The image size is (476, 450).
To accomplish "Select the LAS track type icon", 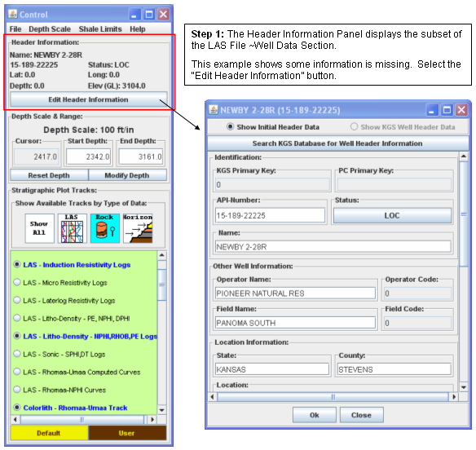I will click(x=72, y=228).
